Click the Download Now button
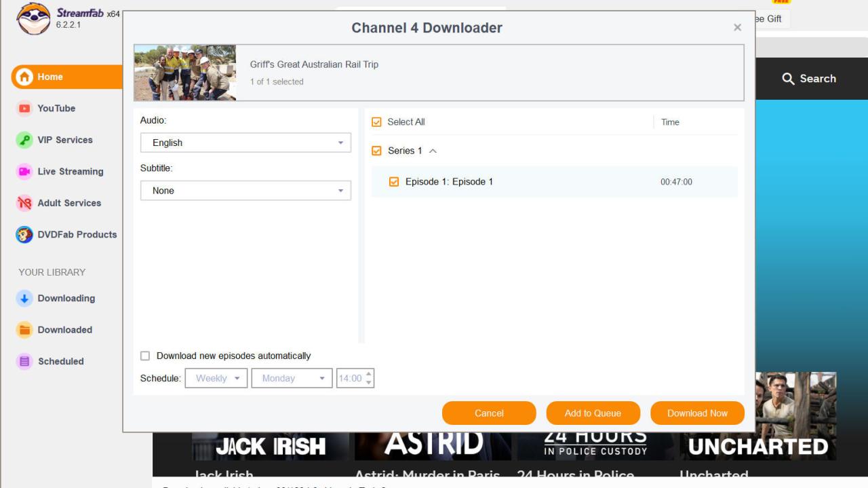868x488 pixels. [x=697, y=413]
